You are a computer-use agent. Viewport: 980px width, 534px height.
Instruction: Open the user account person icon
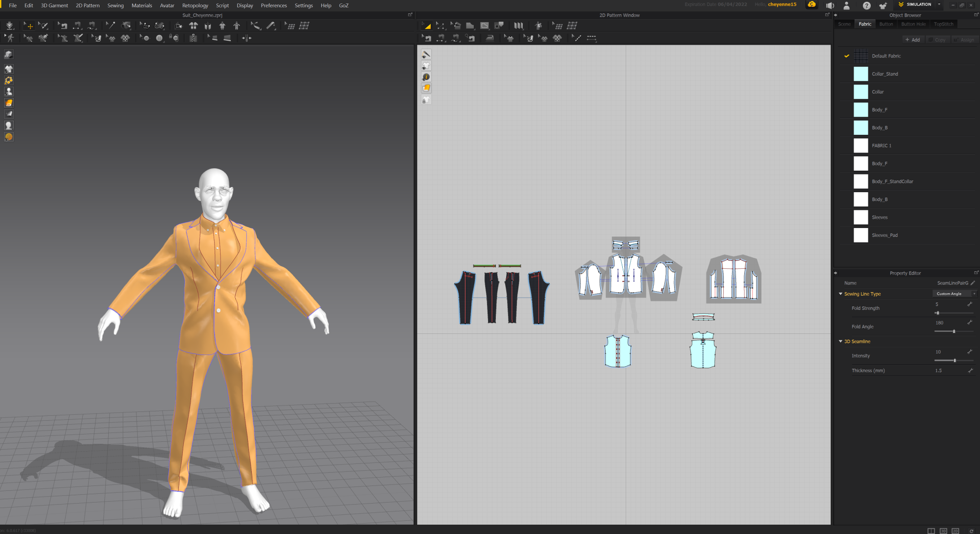tap(846, 5)
